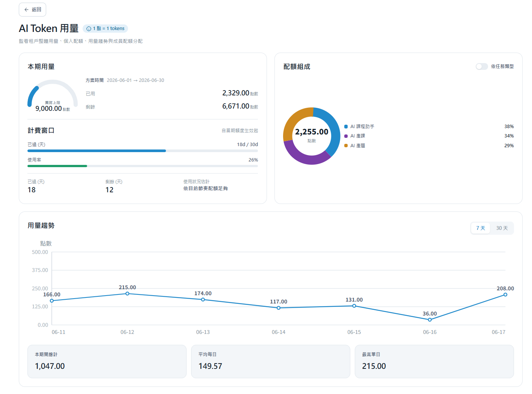The width and height of the screenshot is (532, 394).
Task: Switch trend view to 30 天 tab
Action: coord(502,228)
